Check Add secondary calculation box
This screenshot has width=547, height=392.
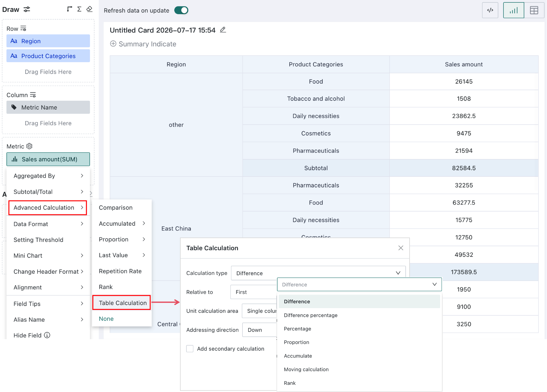[190, 349]
